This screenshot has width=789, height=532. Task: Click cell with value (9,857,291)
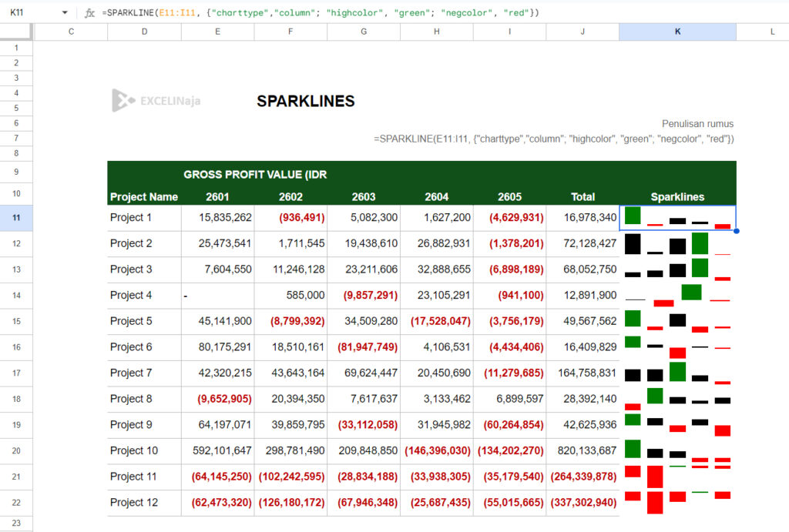tap(364, 295)
